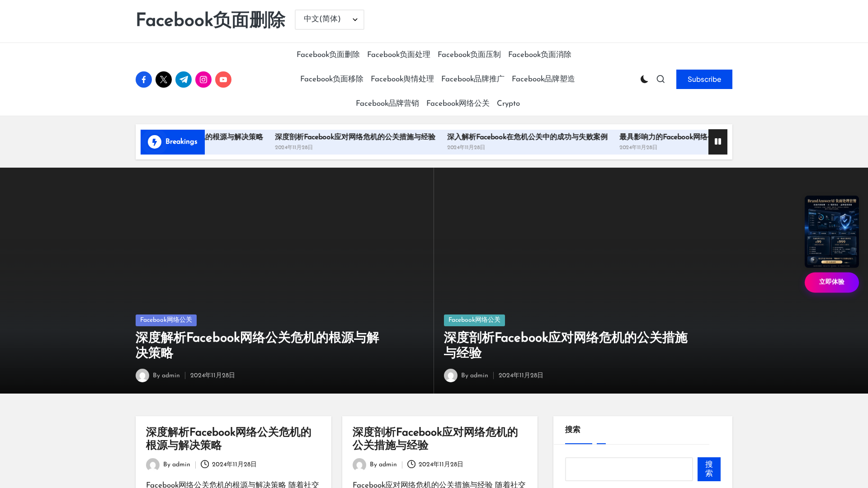
Task: Open site search magnifier icon
Action: [x=660, y=80]
